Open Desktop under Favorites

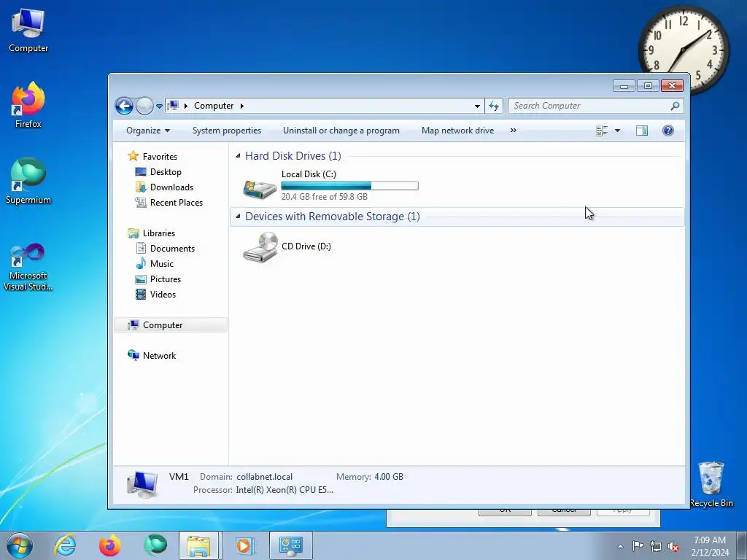pos(166,172)
